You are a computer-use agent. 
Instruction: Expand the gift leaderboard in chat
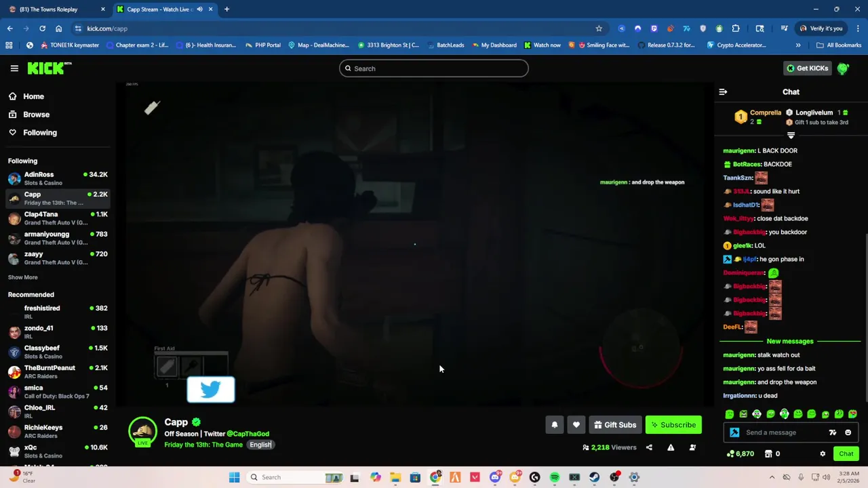tap(791, 136)
